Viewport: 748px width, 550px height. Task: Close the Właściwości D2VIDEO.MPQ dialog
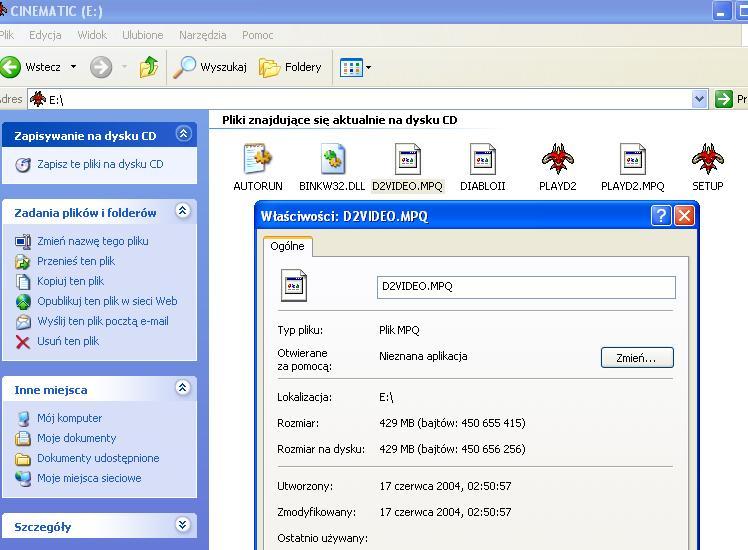685,216
